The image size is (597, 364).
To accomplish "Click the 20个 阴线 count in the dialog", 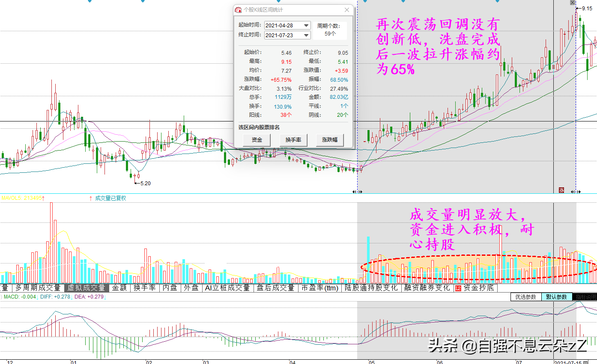I will (x=343, y=115).
